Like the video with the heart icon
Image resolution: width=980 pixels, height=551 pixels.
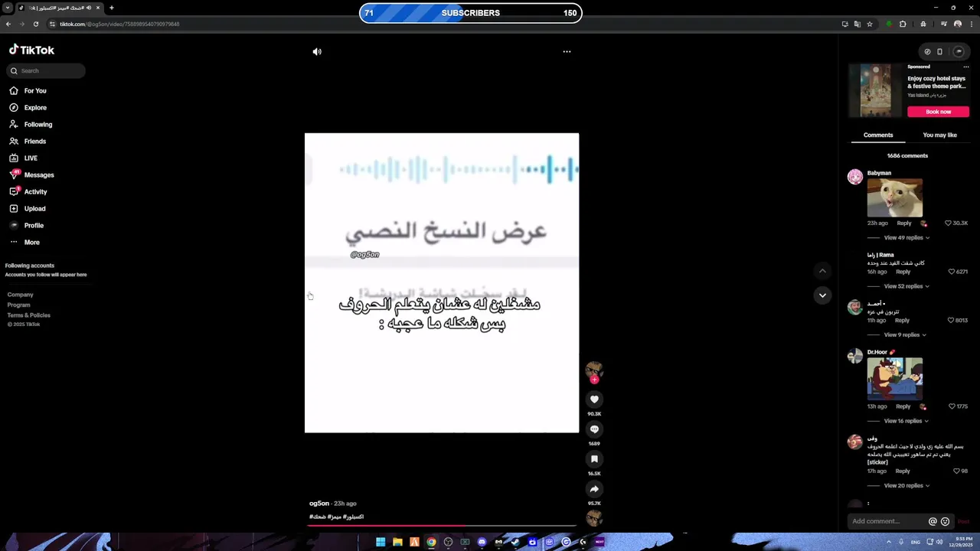(x=594, y=399)
